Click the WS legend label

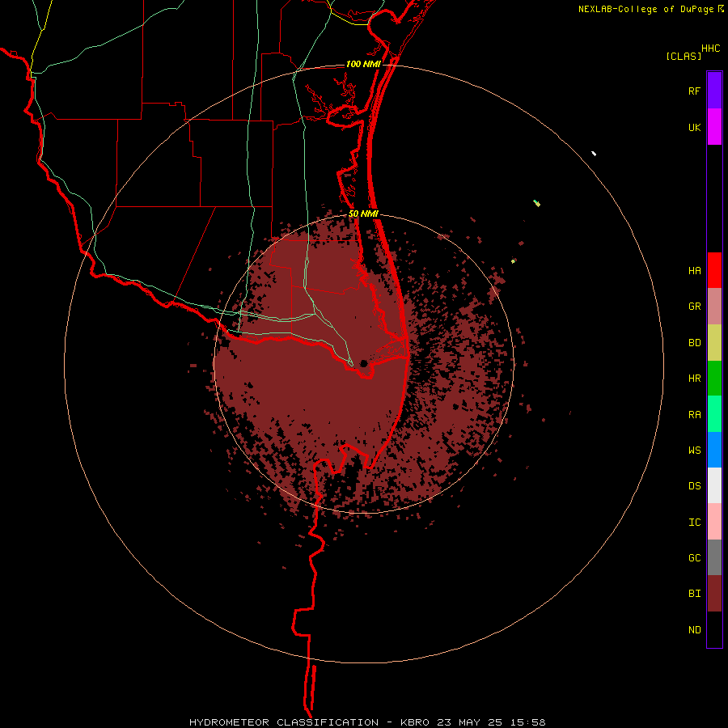click(694, 450)
